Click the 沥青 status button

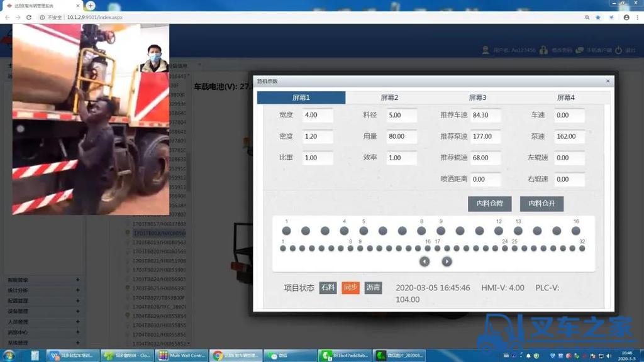tap(374, 288)
